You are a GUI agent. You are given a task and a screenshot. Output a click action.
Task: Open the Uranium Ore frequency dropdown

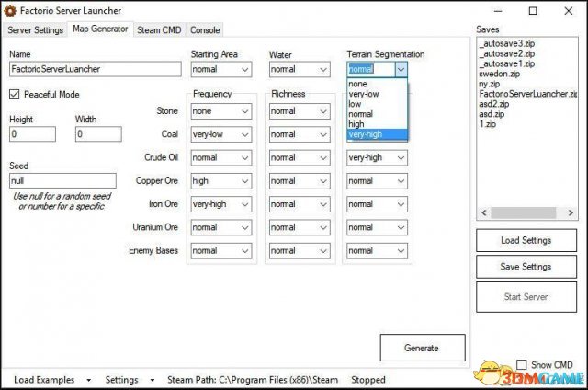tap(221, 227)
